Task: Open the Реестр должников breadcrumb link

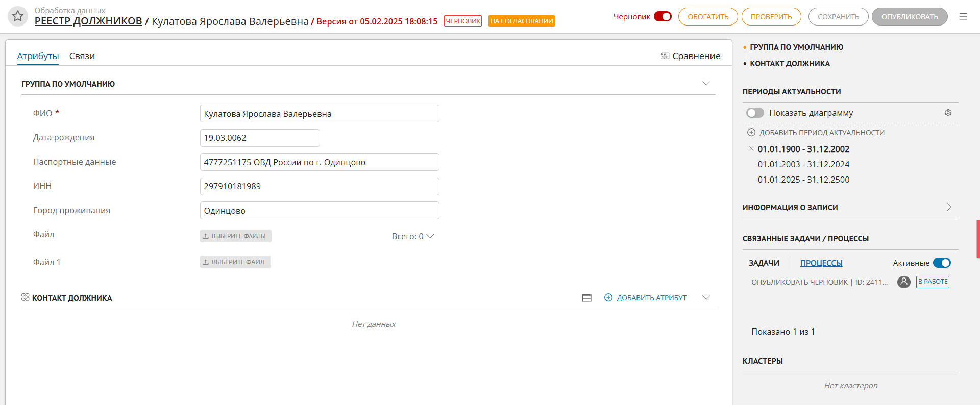Action: pyautogui.click(x=88, y=21)
